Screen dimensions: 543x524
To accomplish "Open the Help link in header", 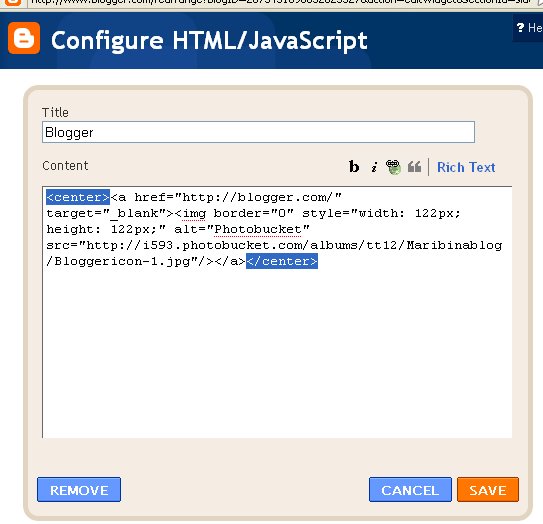I will click(529, 28).
